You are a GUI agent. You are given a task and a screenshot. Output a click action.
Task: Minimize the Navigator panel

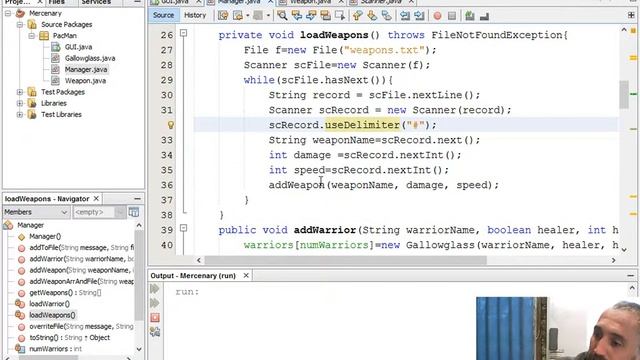point(138,199)
